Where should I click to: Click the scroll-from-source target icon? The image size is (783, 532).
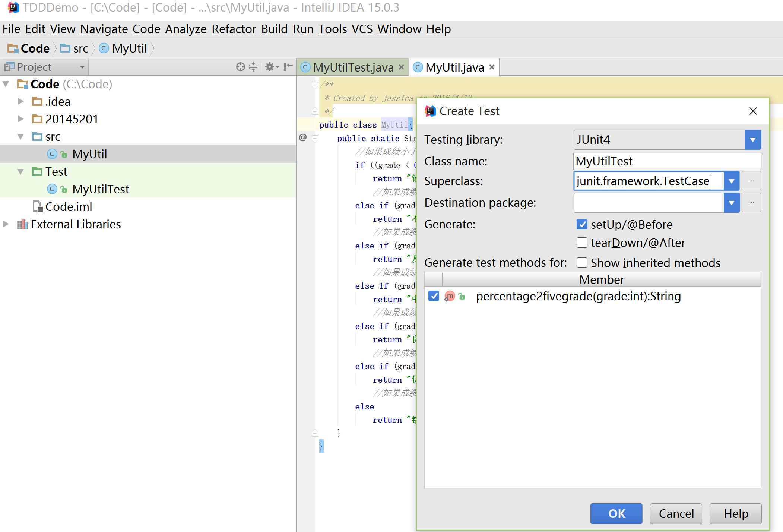pyautogui.click(x=241, y=67)
